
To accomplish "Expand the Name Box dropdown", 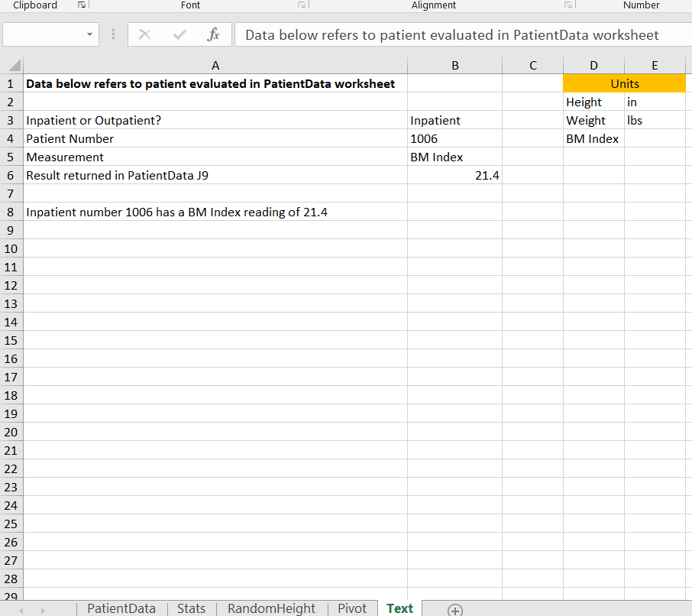I will pyautogui.click(x=89, y=34).
